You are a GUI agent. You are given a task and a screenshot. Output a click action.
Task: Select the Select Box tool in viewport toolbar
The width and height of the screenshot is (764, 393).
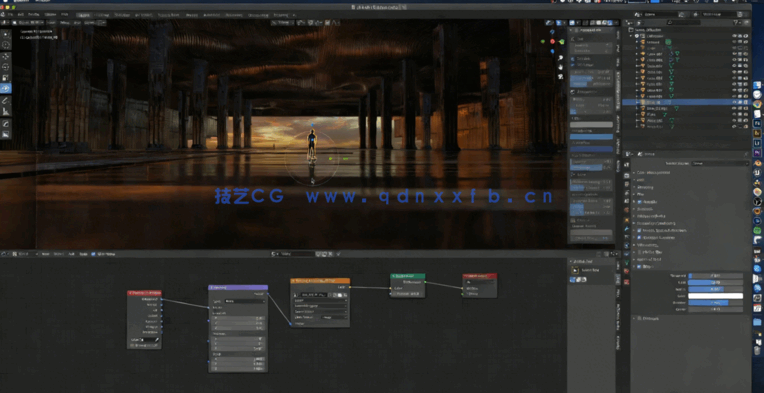click(x=6, y=34)
